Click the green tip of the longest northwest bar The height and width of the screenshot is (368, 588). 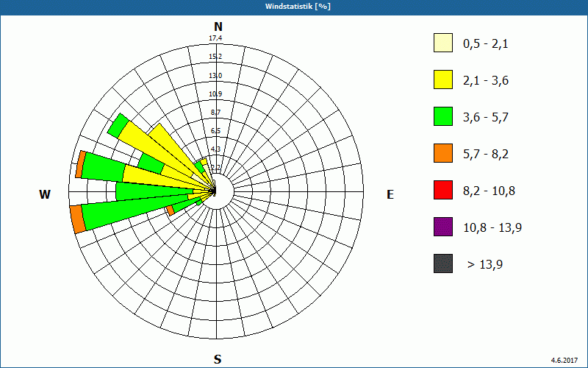[118, 125]
